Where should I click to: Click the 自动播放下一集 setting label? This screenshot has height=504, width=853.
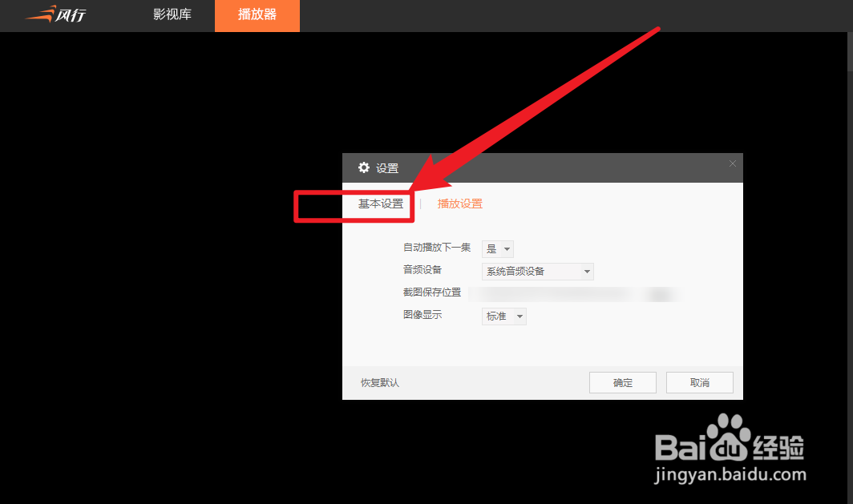coord(437,248)
